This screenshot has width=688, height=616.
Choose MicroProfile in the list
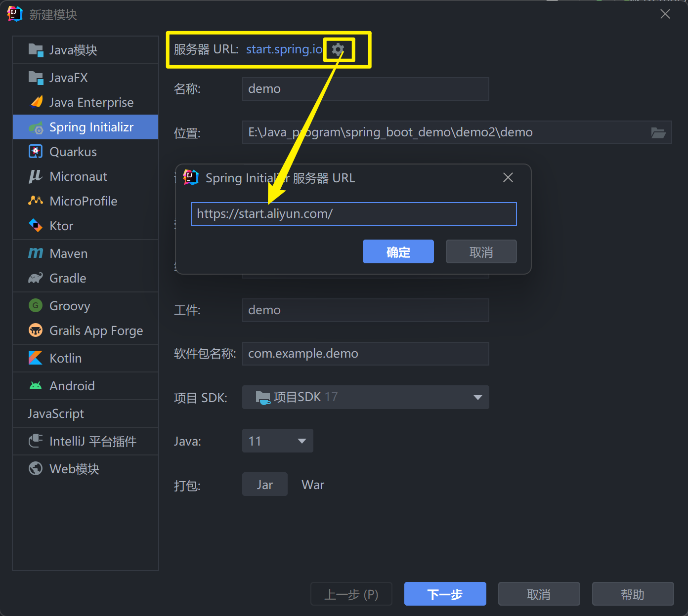(86, 201)
